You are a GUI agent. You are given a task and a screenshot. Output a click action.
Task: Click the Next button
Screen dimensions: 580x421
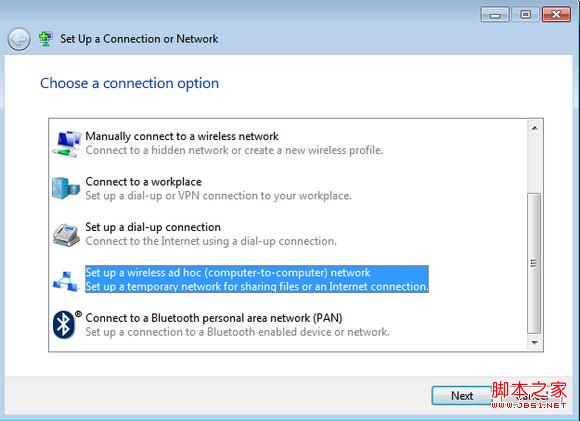(x=462, y=396)
